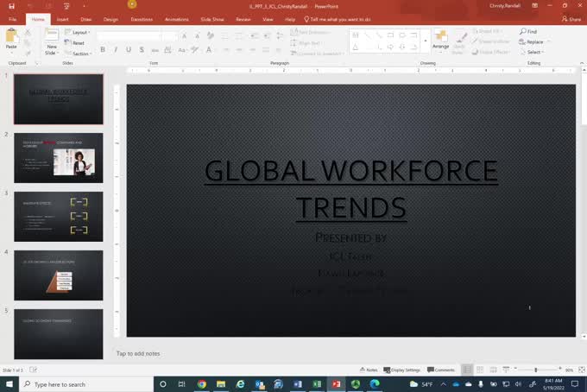Click Replace in Editing group
Screen dimensions: 587x392
(x=533, y=42)
